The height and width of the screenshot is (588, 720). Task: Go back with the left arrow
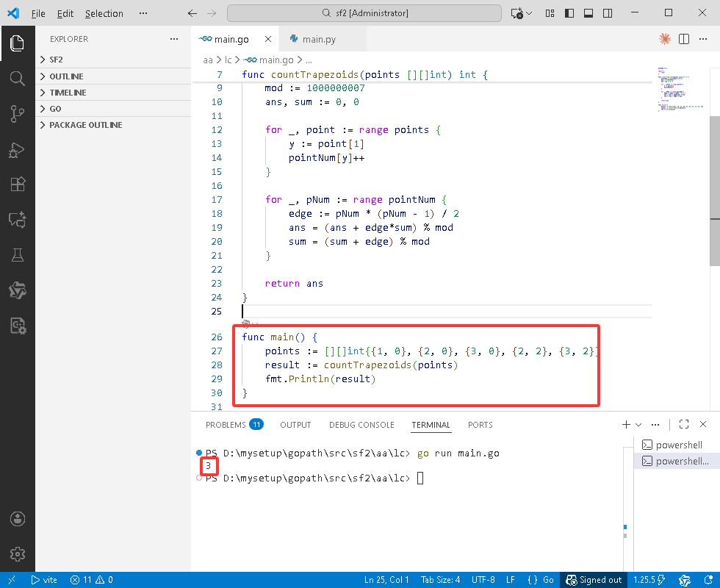(192, 13)
